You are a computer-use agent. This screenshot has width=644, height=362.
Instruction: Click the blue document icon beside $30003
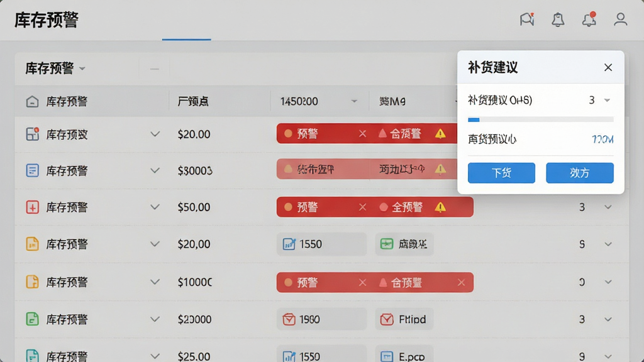tap(33, 170)
